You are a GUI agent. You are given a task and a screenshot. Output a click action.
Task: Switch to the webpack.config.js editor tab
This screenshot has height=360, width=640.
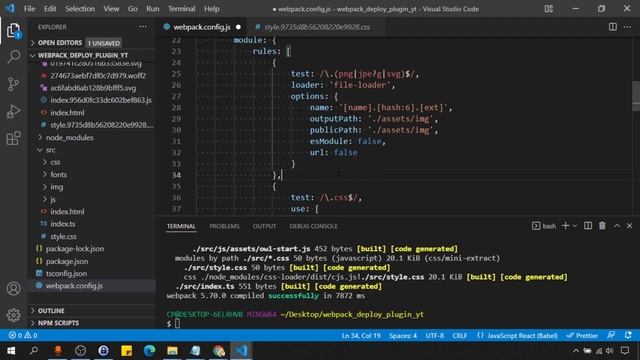(x=202, y=27)
